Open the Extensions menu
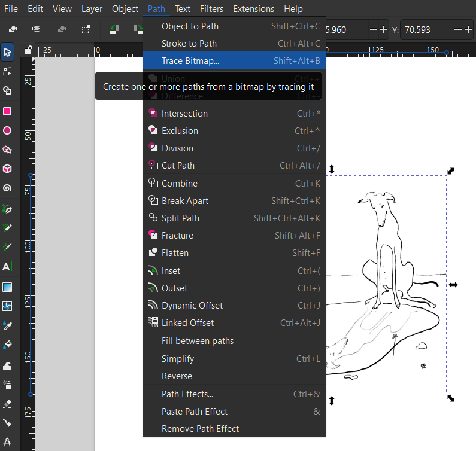 coord(253,9)
